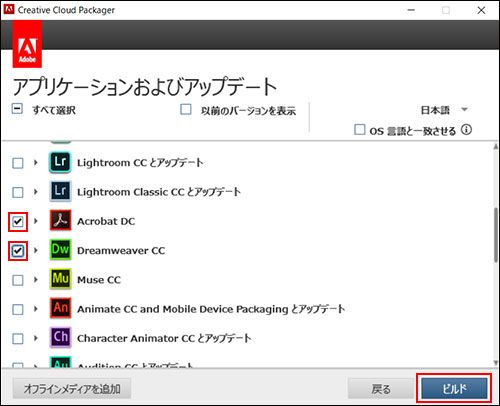
Task: Click the Dreamweaver CC icon
Action: [x=60, y=250]
